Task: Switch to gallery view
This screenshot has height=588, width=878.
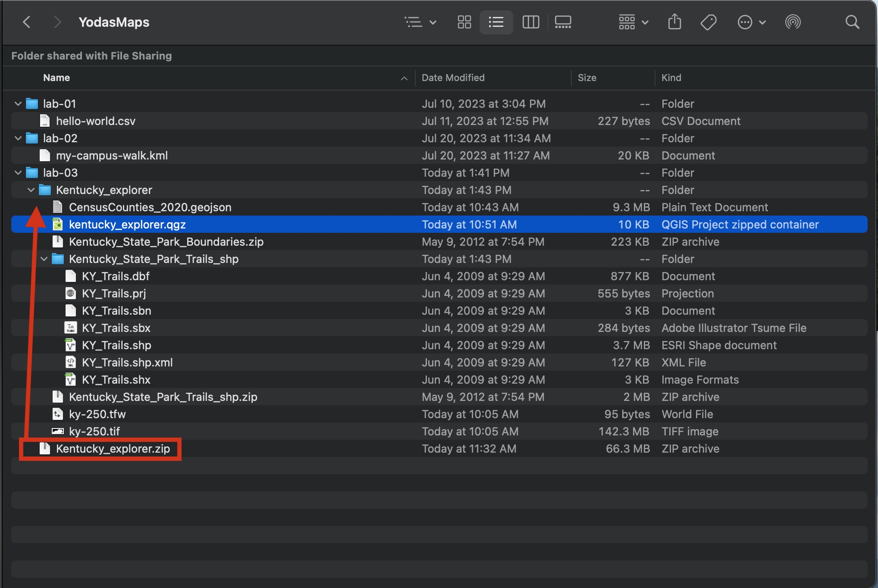Action: click(563, 22)
